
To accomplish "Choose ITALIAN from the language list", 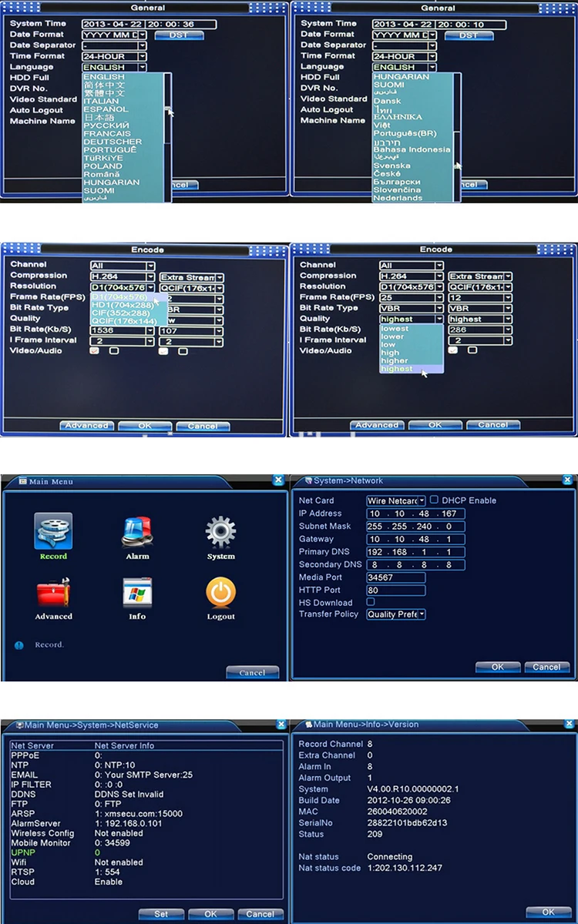I will (102, 101).
